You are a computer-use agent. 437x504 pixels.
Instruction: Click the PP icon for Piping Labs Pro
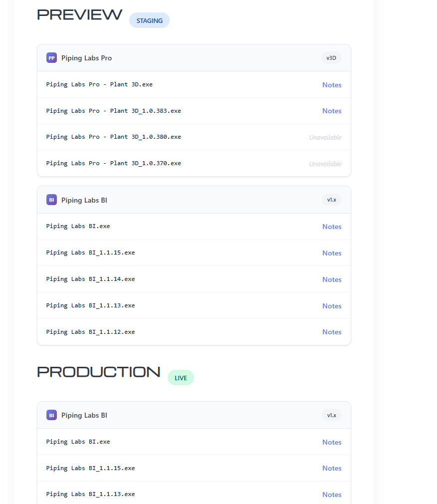(x=51, y=58)
